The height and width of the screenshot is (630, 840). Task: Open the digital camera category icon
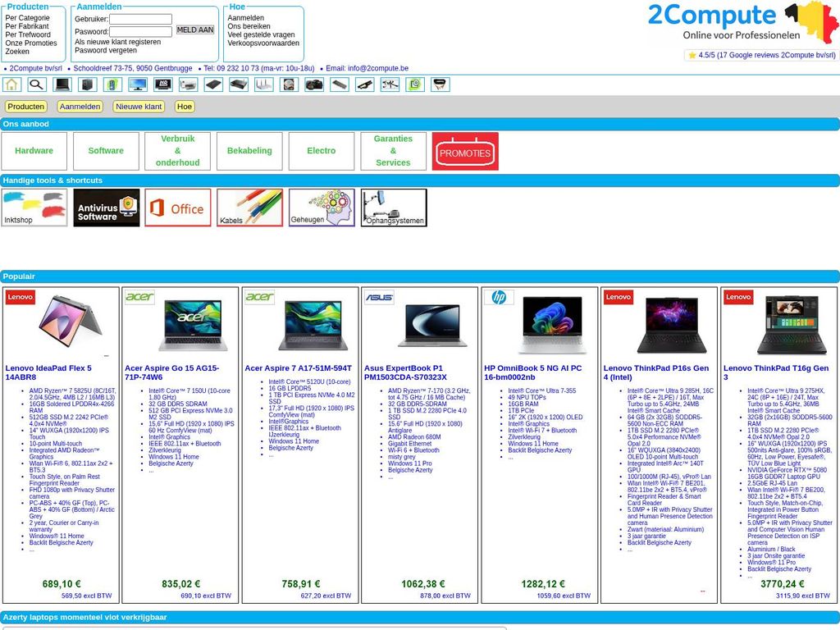[x=314, y=84]
